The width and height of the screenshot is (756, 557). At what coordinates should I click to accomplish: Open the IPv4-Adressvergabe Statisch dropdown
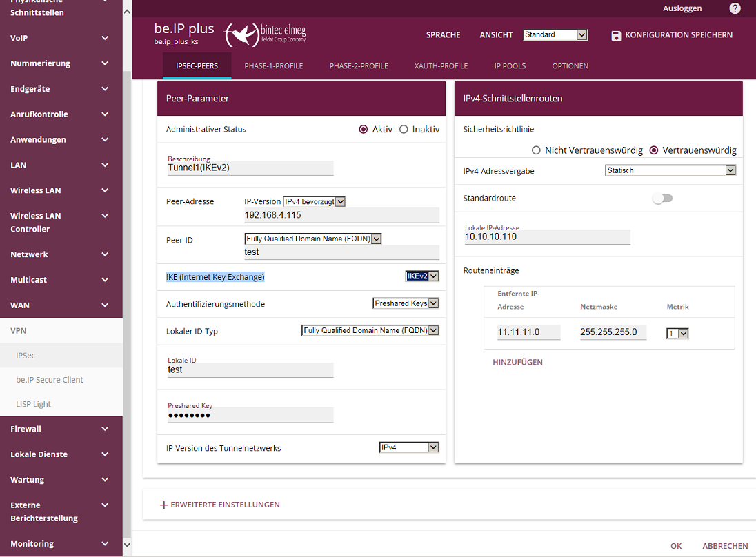pos(670,170)
